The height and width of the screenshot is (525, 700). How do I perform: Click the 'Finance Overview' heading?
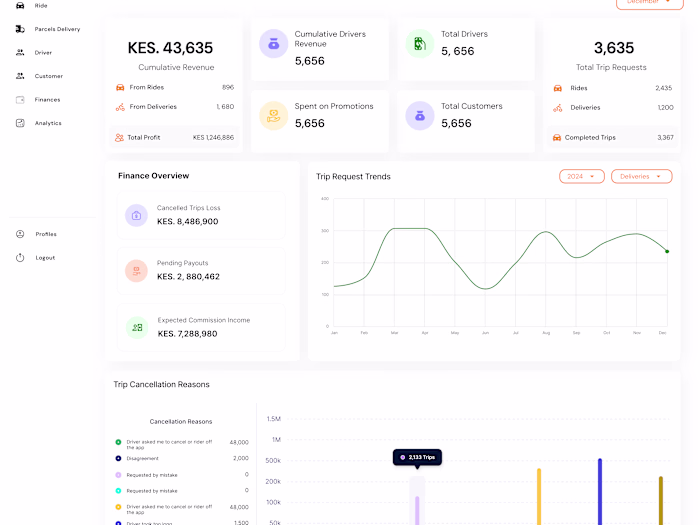coord(154,176)
